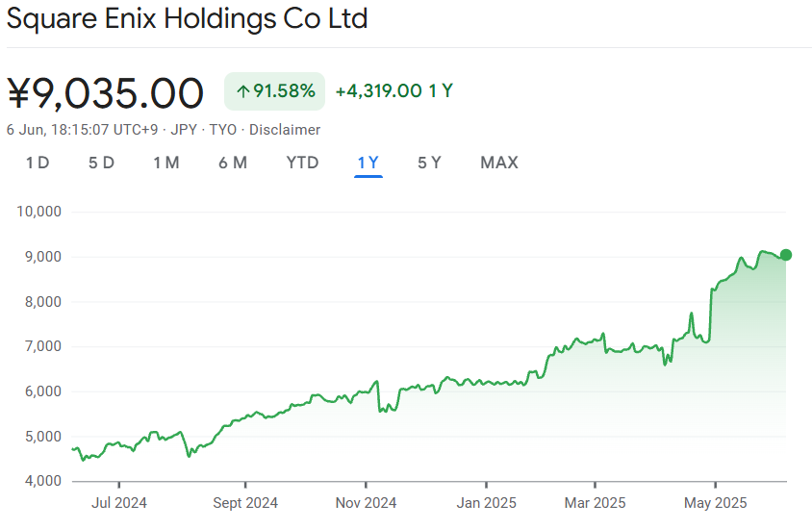The height and width of the screenshot is (529, 812).
Task: Click the 9,000 y-axis label
Action: (x=43, y=256)
